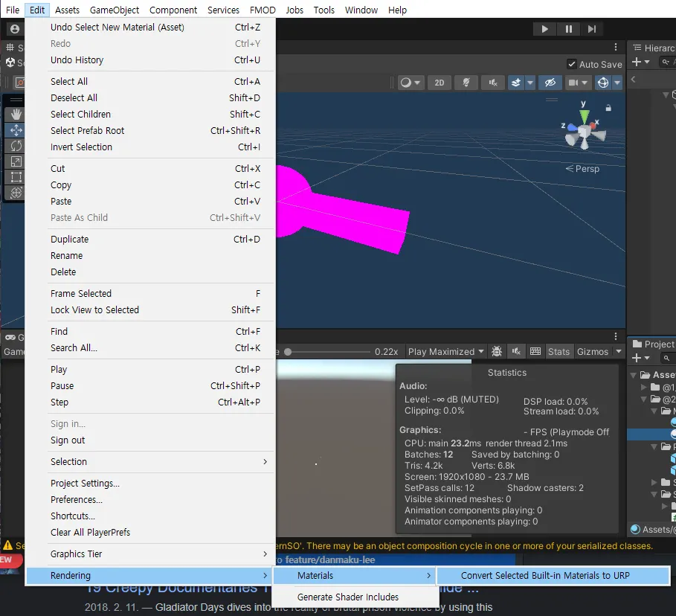Screen dimensions: 676x616
Task: Open Project Settings from Edit menu
Action: click(85, 483)
